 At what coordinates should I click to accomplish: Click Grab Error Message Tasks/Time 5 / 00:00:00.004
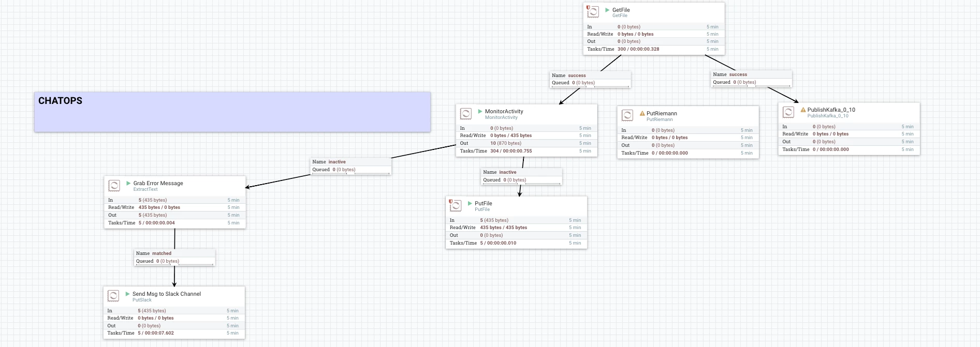[157, 223]
